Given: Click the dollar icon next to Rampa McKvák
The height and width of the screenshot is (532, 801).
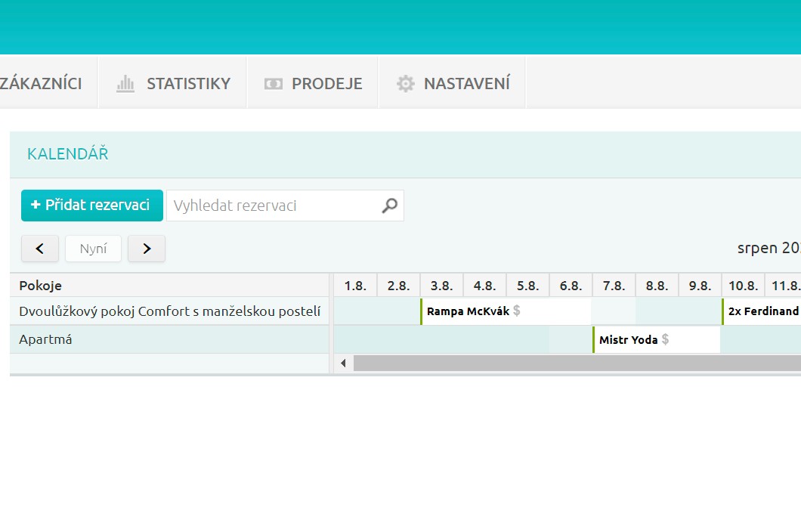Looking at the screenshot, I should coord(517,311).
